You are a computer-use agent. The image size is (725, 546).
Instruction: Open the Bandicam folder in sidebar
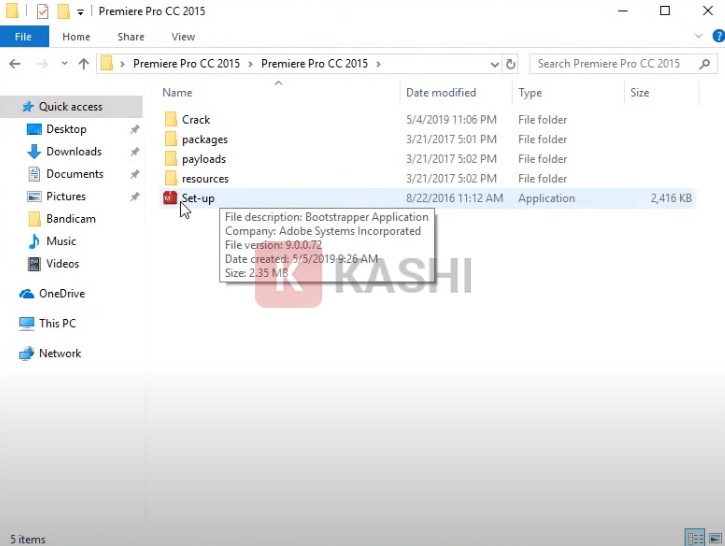(71, 219)
